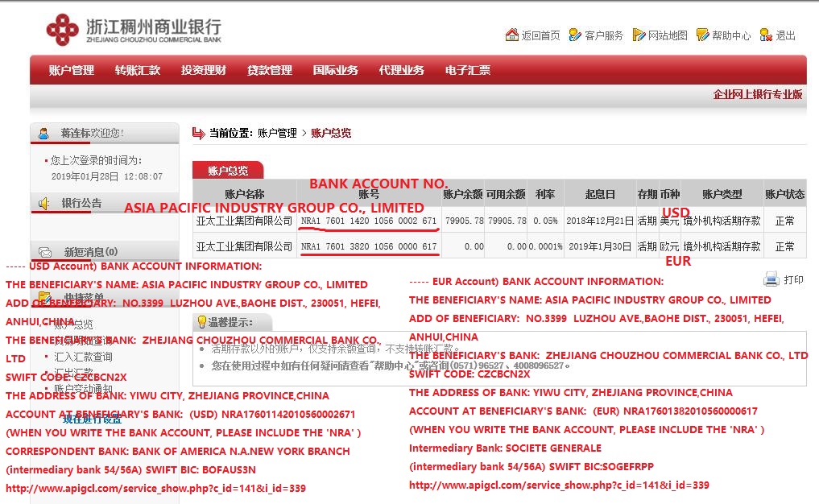Screen dimensions: 819x504
Task: Click the 账户管理 breadcrumb link
Action: tap(277, 133)
